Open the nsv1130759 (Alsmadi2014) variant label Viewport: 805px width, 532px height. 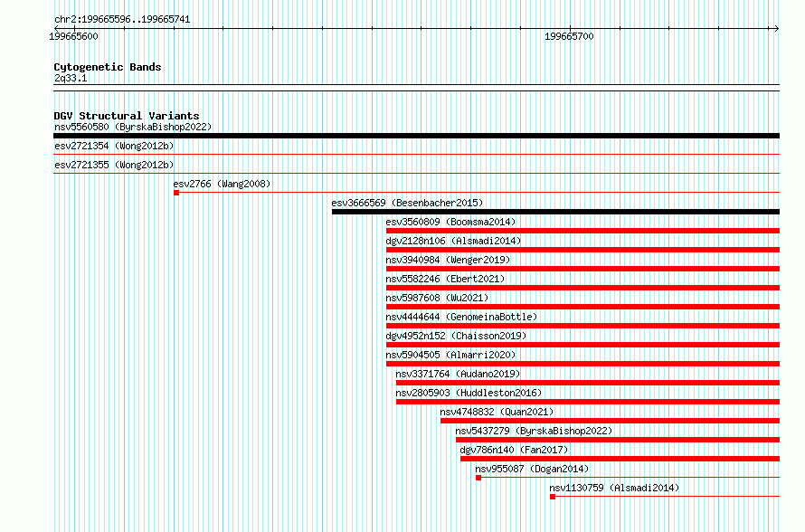pos(614,488)
